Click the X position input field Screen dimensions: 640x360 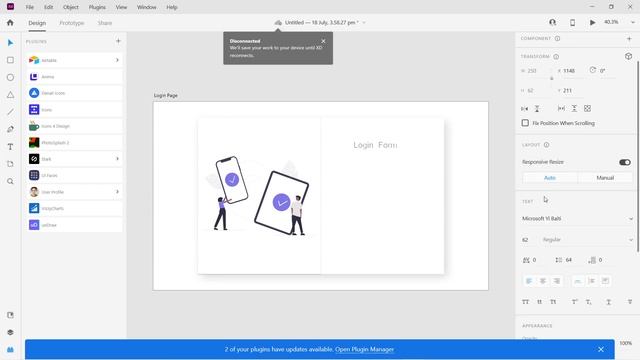point(572,71)
